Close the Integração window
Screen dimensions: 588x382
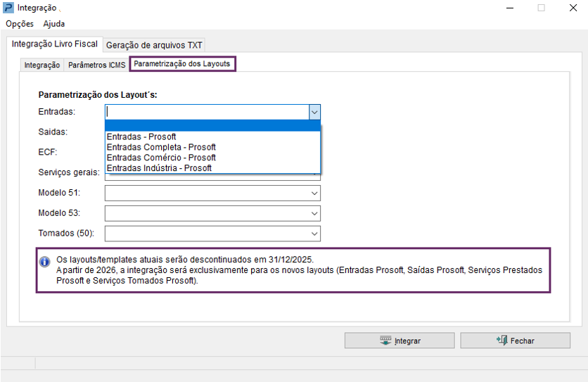[573, 8]
